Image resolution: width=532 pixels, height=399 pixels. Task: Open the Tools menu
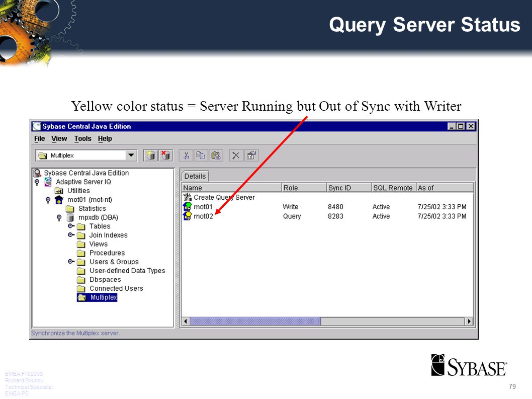[83, 138]
